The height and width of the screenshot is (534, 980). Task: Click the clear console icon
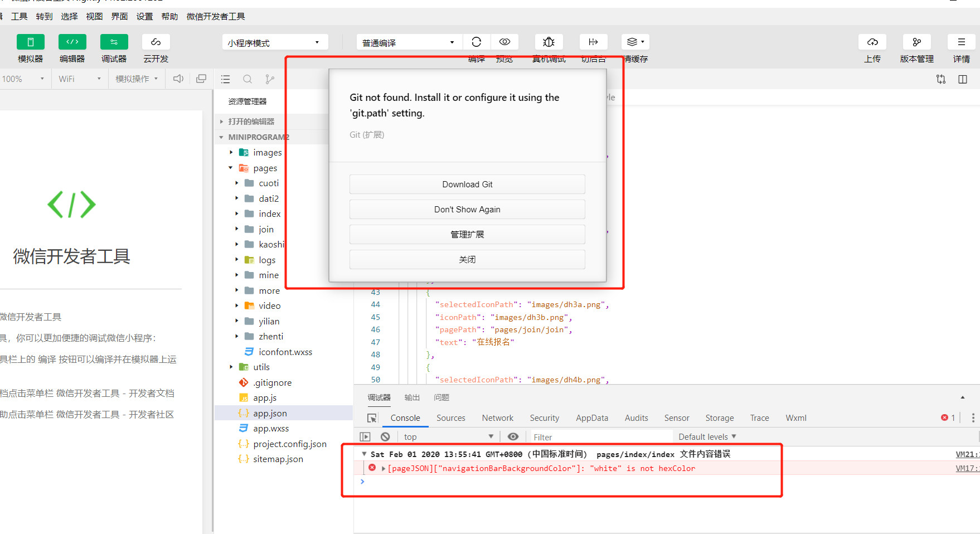tap(385, 437)
